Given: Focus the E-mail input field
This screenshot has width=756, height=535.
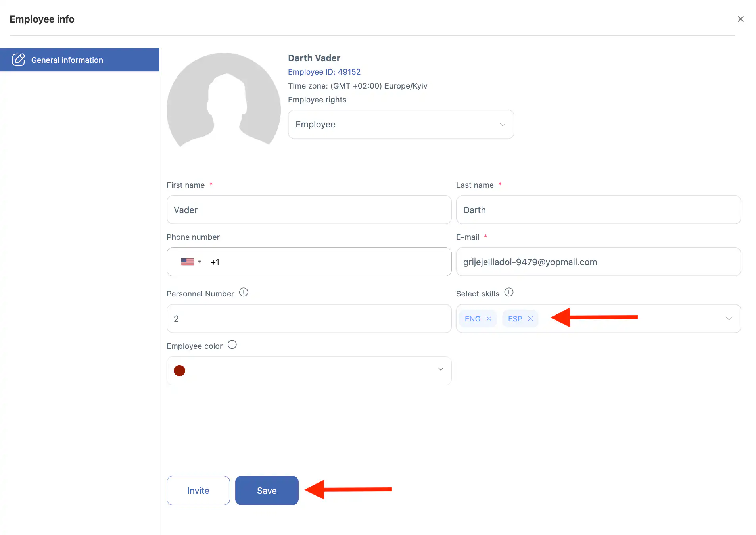Looking at the screenshot, I should coord(598,262).
